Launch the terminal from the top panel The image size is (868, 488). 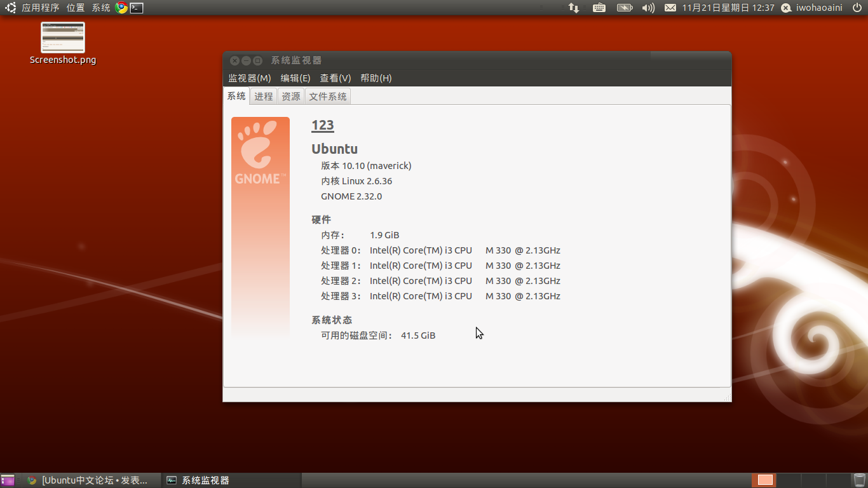pyautogui.click(x=137, y=8)
